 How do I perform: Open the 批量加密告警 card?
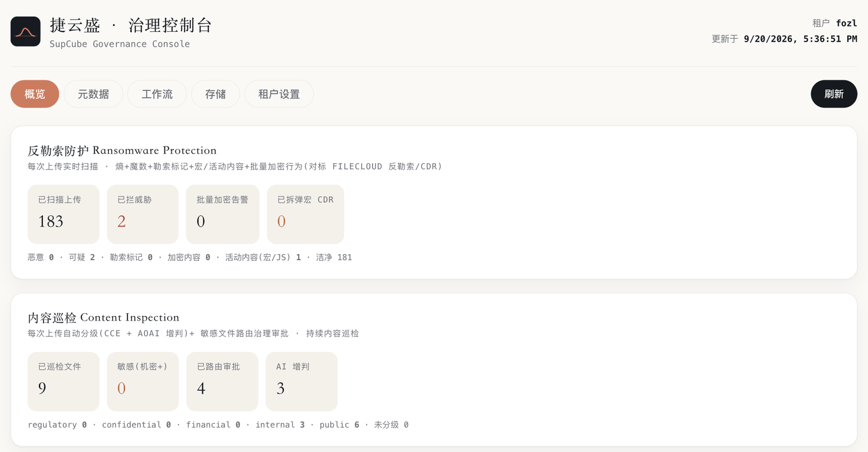point(223,214)
